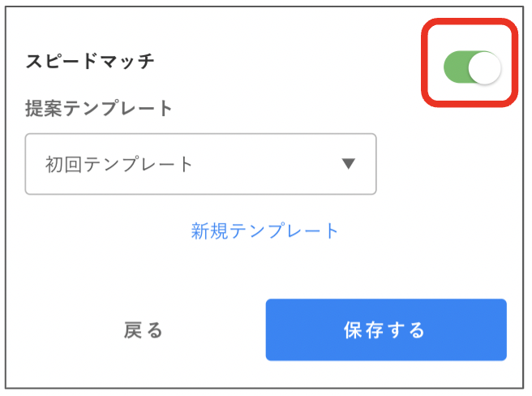This screenshot has width=532, height=396.
Task: Click the dropdown arrow beside 初回テンプレート
Action: pyautogui.click(x=348, y=164)
